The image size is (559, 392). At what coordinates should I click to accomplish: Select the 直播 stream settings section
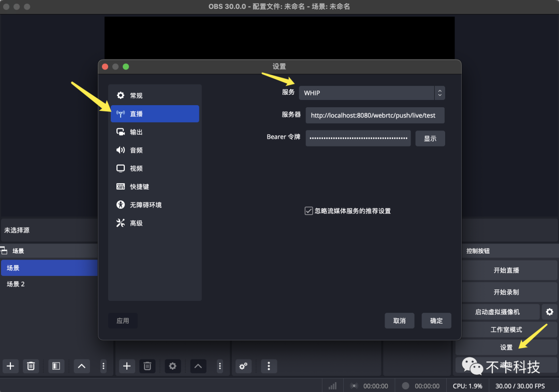coord(155,114)
